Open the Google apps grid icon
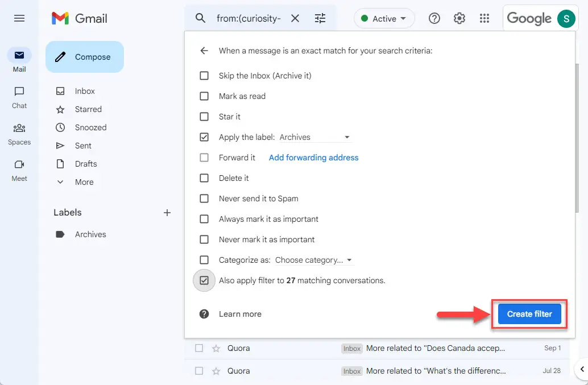Viewport: 588px width, 385px height. [x=484, y=18]
